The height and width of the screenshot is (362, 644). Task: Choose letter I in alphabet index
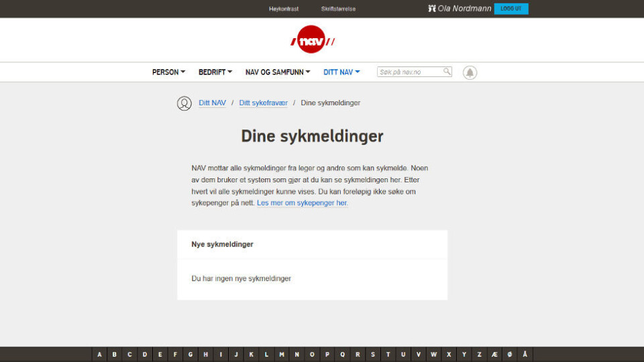click(x=221, y=354)
